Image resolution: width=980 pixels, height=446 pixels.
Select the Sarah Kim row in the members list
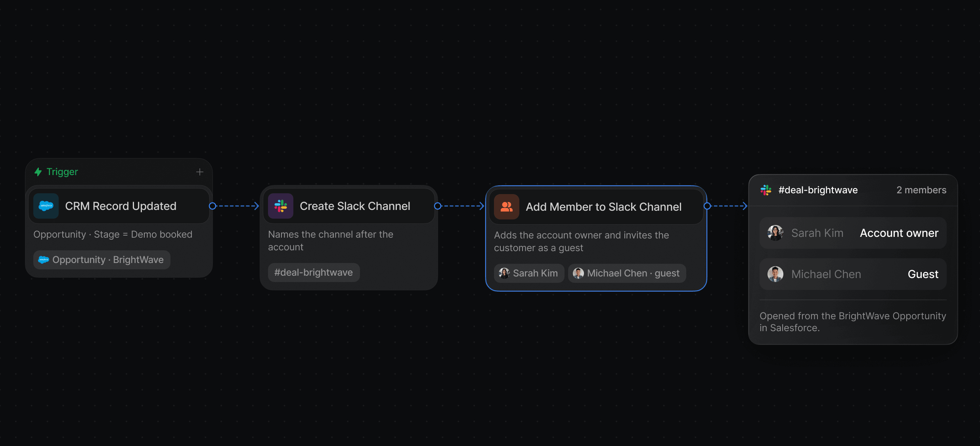click(x=853, y=233)
